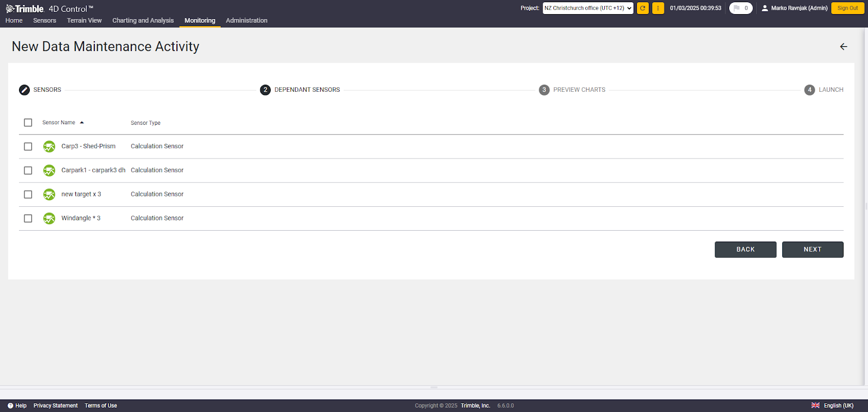
Task: Go back using the arrow icon
Action: pos(844,47)
